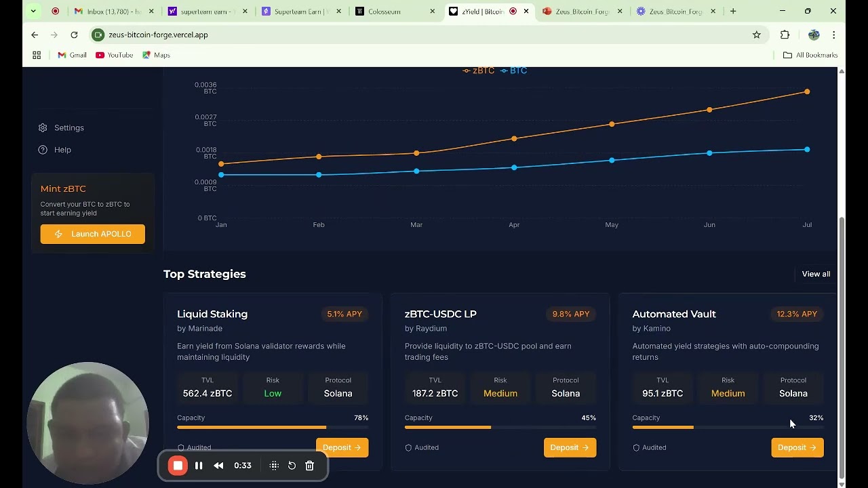Click View all next to Top Strategies

816,274
